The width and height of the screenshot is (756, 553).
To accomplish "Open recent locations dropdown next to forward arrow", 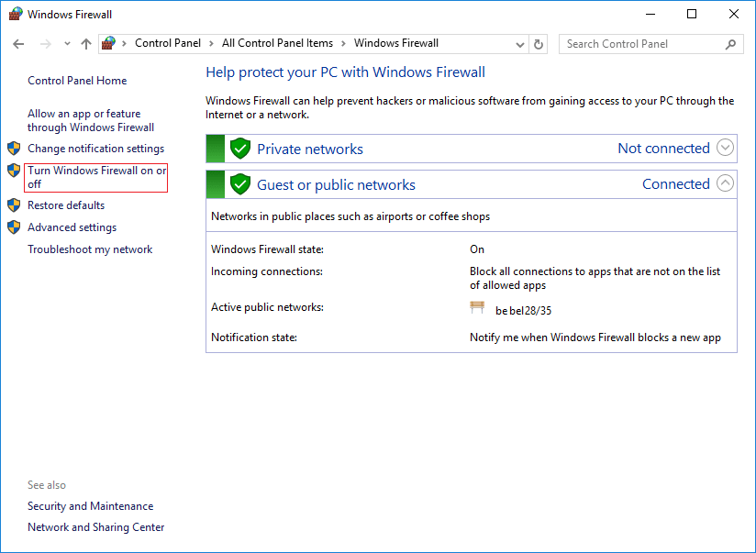I will (66, 44).
